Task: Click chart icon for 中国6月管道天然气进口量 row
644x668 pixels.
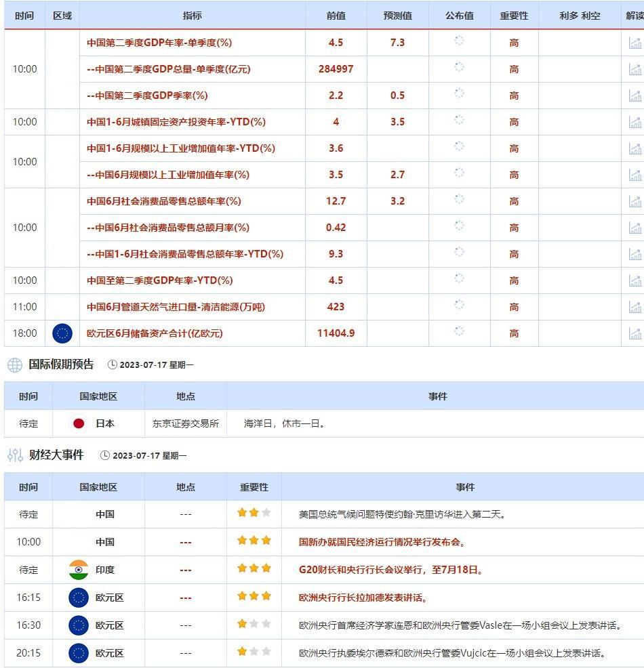Action: tap(635, 307)
